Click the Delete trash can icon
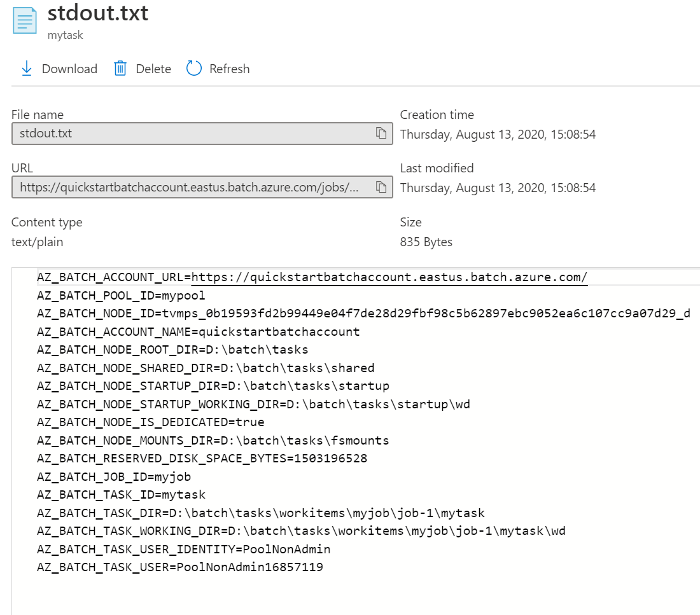The height and width of the screenshot is (615, 700). pyautogui.click(x=120, y=69)
